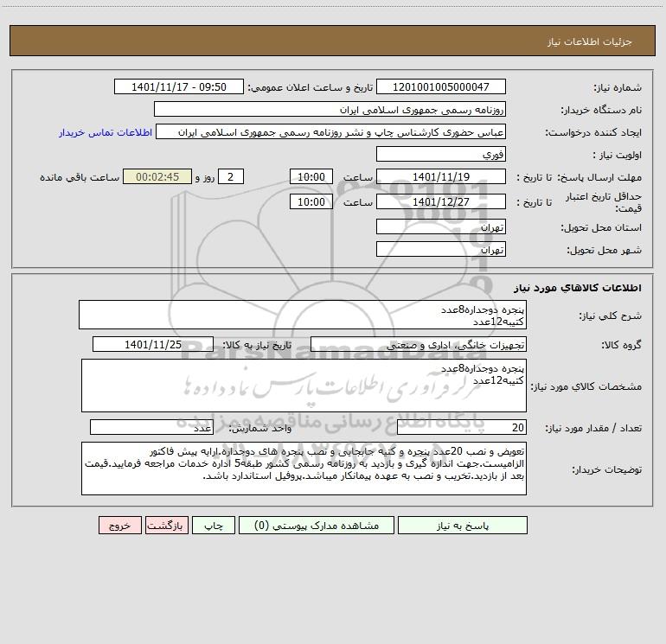The width and height of the screenshot is (666, 644).
Task: Click the label مهلت ارسال پاسخ
Action: [x=599, y=177]
